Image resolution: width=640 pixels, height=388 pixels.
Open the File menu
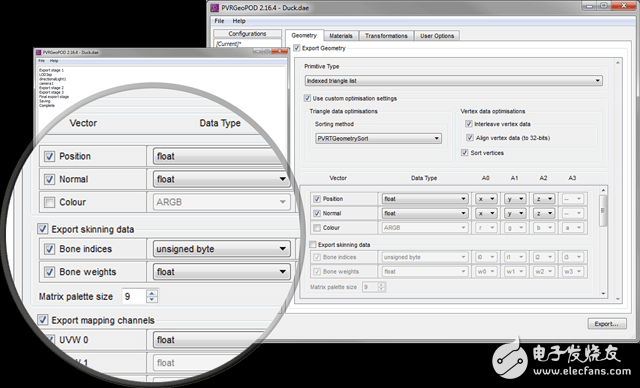click(219, 21)
